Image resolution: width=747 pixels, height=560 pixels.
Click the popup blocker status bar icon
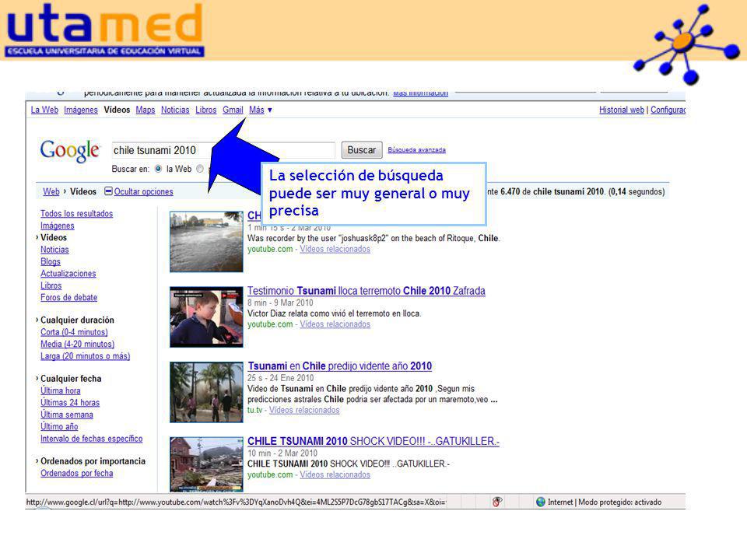pyautogui.click(x=497, y=502)
